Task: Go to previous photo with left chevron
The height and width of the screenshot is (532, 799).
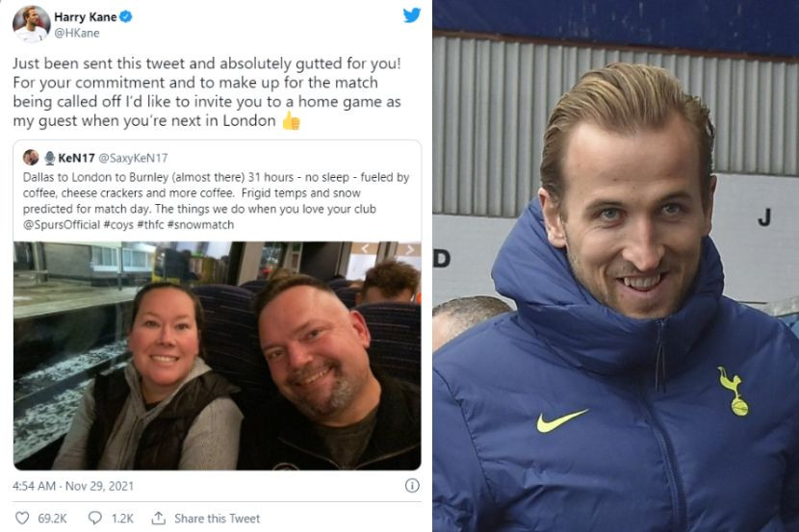Action: pyautogui.click(x=364, y=249)
